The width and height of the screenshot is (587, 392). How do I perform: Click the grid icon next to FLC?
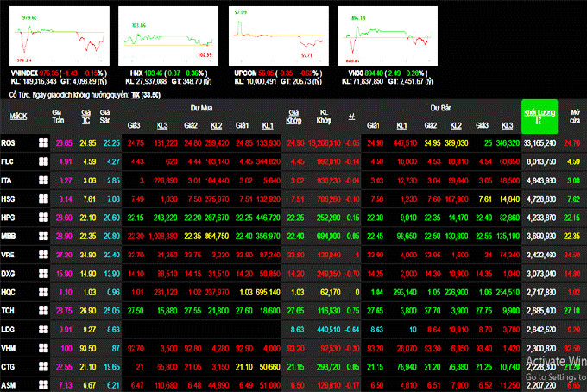point(40,161)
